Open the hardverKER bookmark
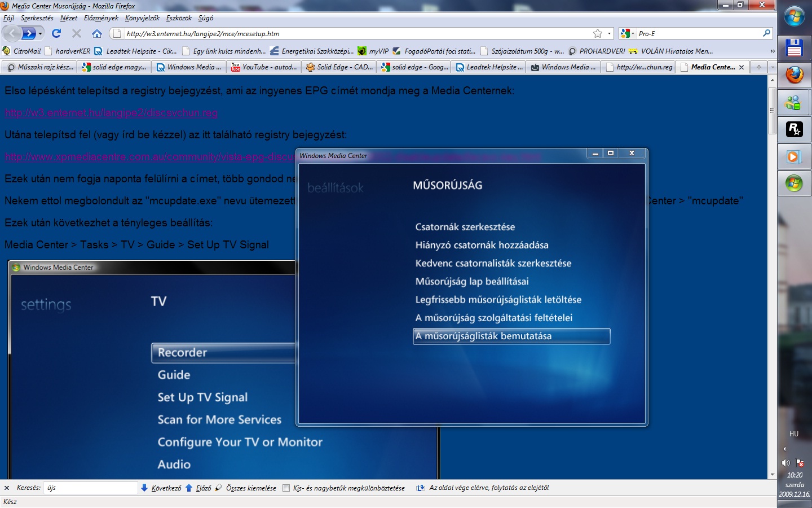Screen dimensions: 812x508 pos(68,51)
